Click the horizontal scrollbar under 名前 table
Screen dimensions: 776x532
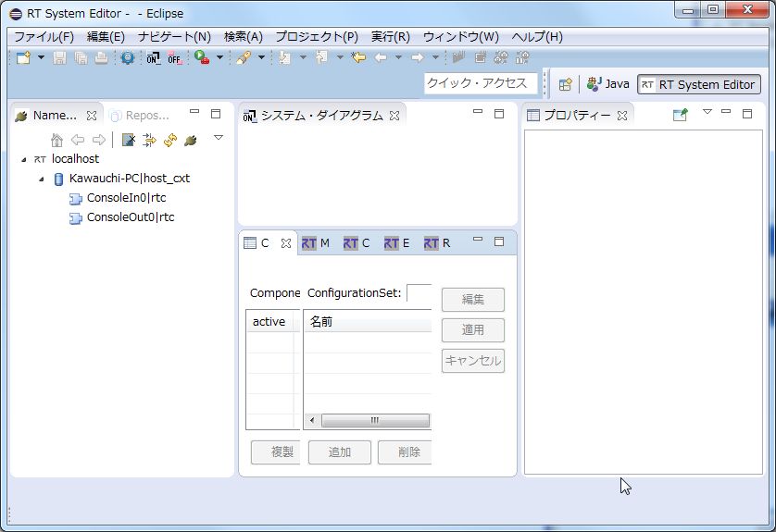click(x=369, y=421)
